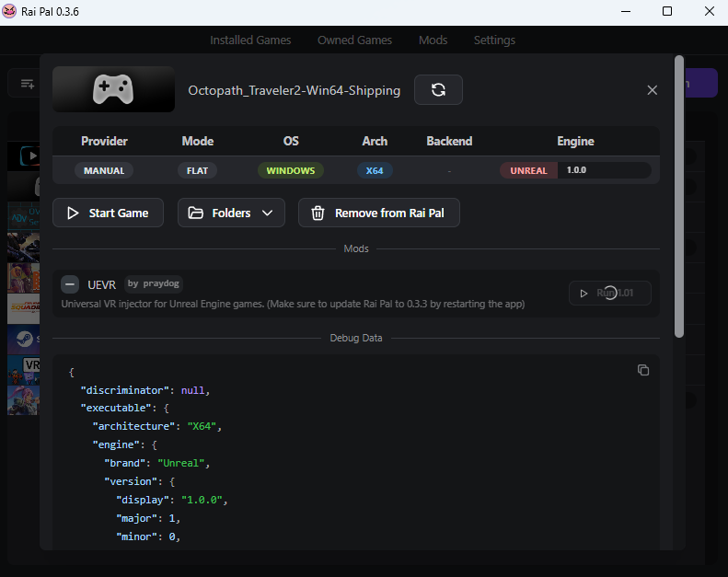Click the UNREAL engine badge

528,170
